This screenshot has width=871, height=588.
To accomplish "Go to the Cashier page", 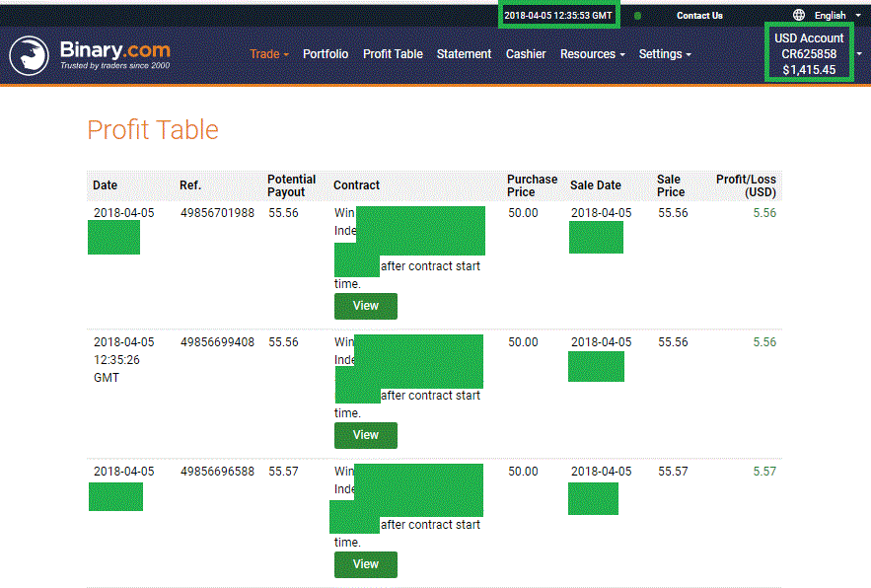I will 526,54.
